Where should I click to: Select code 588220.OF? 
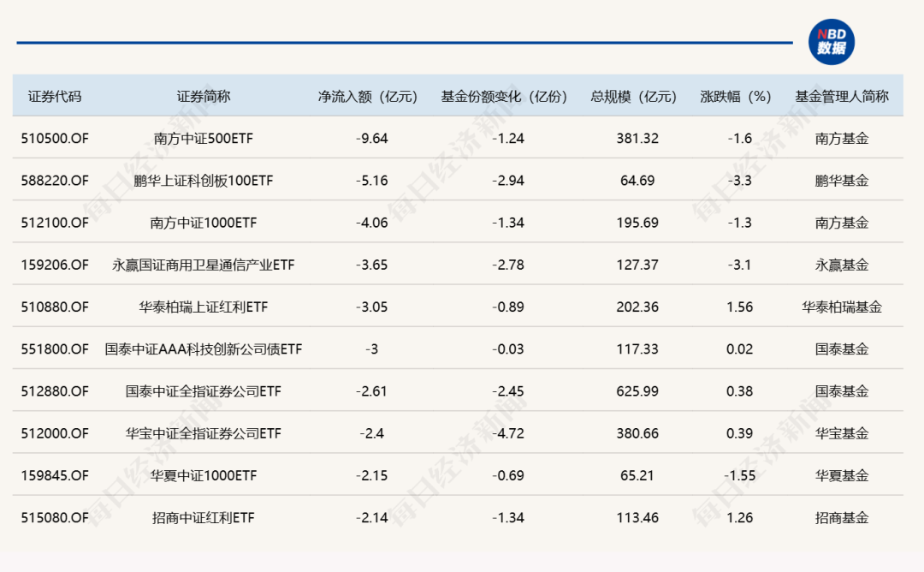coord(55,181)
